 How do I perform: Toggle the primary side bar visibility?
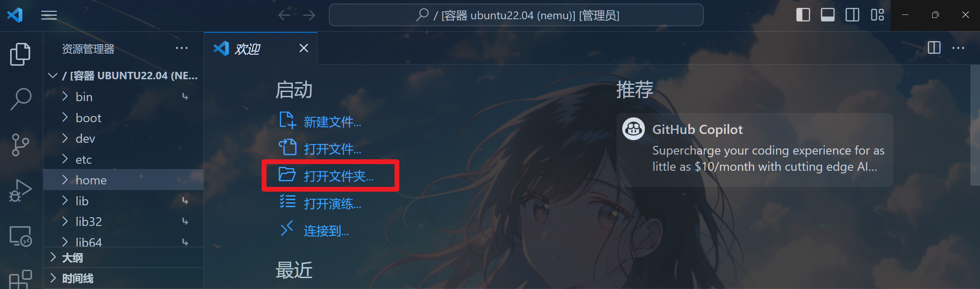point(803,15)
